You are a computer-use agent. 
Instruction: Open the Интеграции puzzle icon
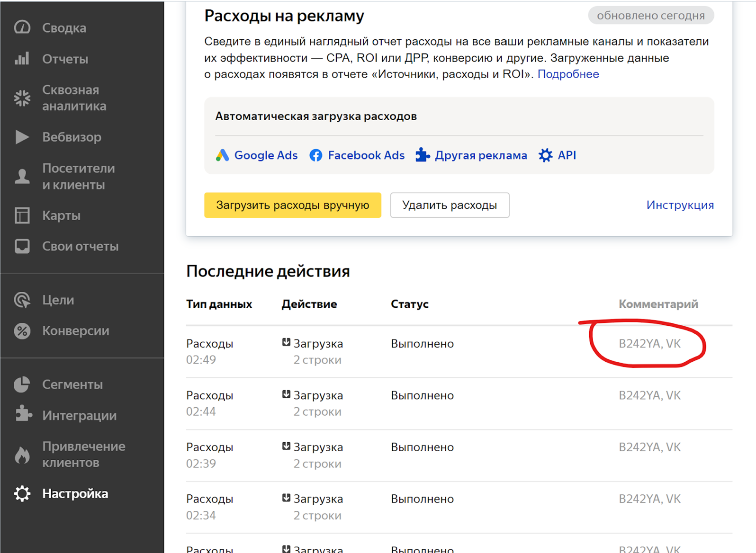(23, 413)
